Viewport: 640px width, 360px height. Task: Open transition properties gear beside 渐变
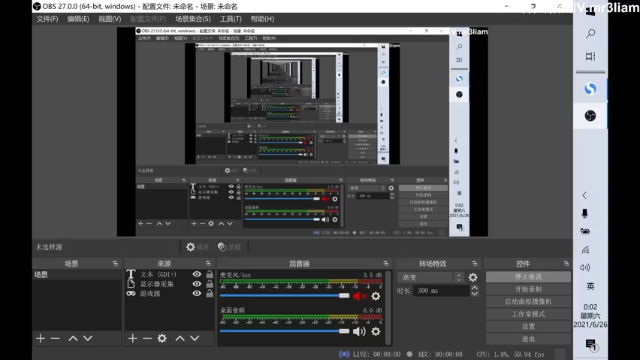click(473, 278)
